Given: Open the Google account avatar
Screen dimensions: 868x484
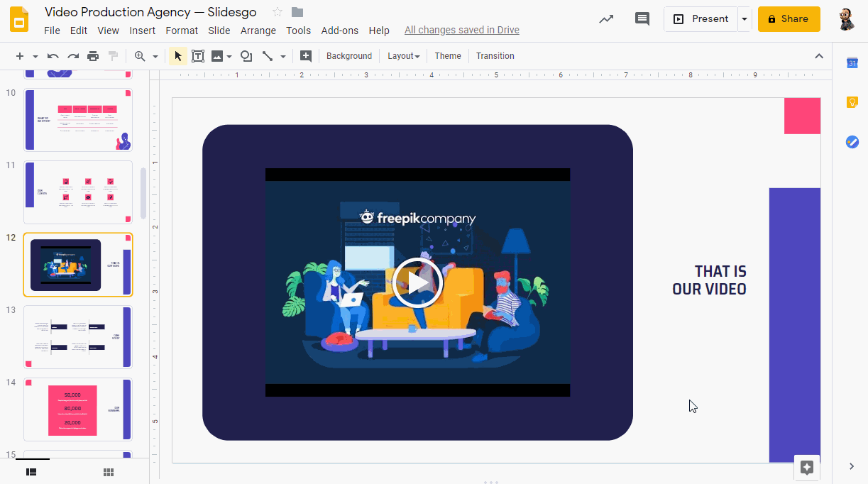Looking at the screenshot, I should coord(847,19).
